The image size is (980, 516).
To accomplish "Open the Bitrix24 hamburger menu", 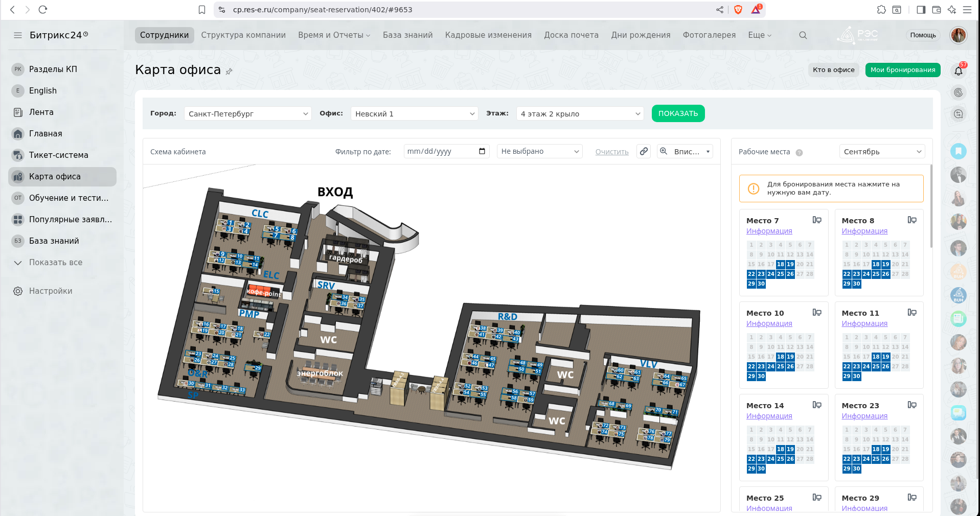I will tap(18, 35).
